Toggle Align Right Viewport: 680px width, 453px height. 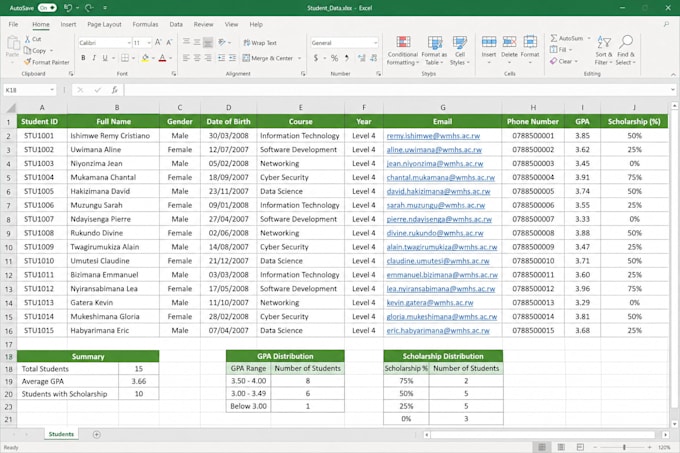click(208, 58)
